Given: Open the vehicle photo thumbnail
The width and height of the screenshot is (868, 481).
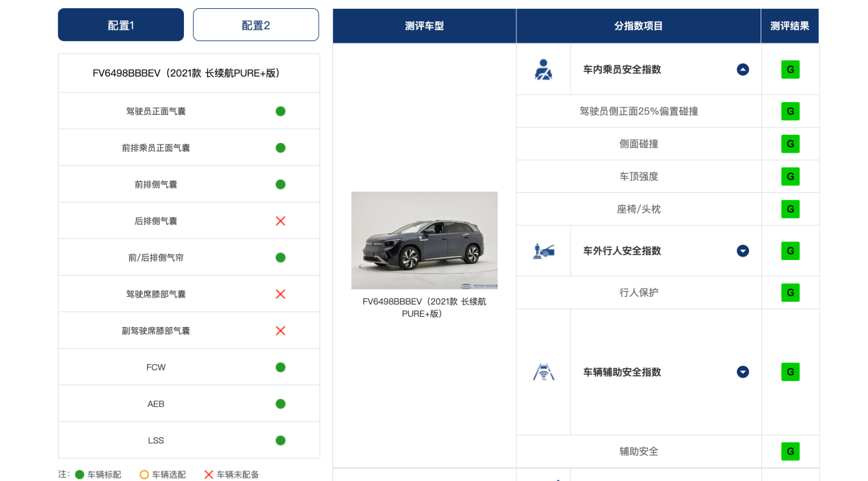Looking at the screenshot, I should click(425, 240).
